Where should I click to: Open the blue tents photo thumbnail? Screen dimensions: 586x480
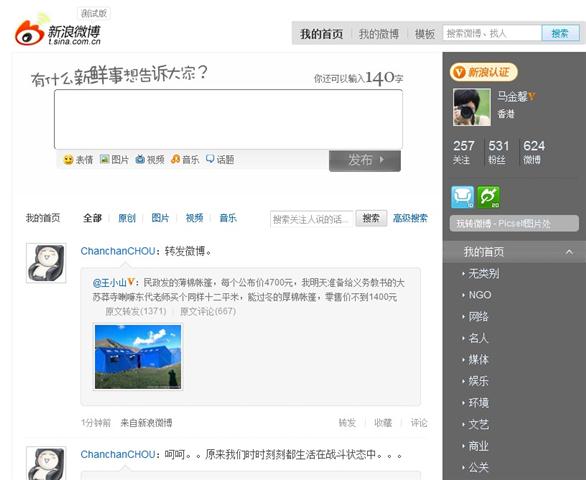pos(138,357)
